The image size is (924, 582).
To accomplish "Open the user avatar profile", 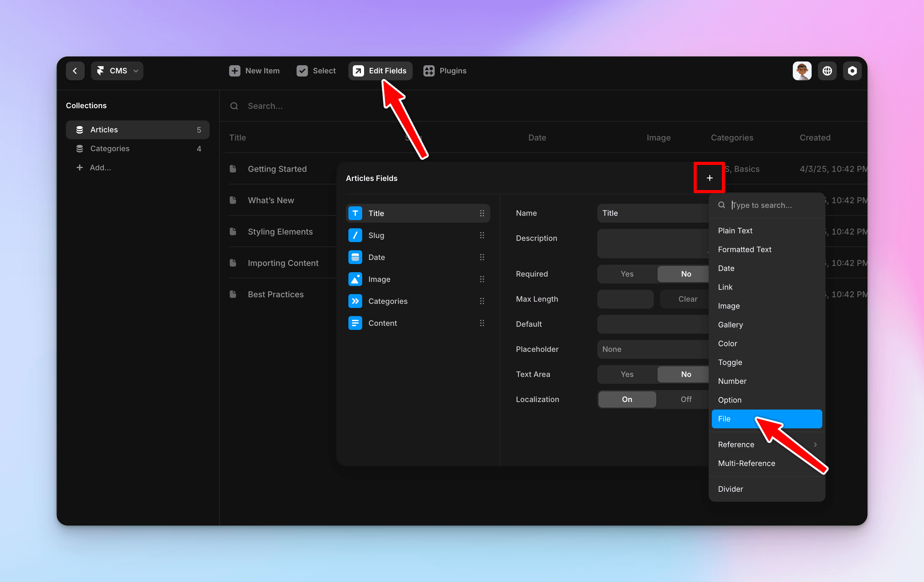I will tap(802, 71).
